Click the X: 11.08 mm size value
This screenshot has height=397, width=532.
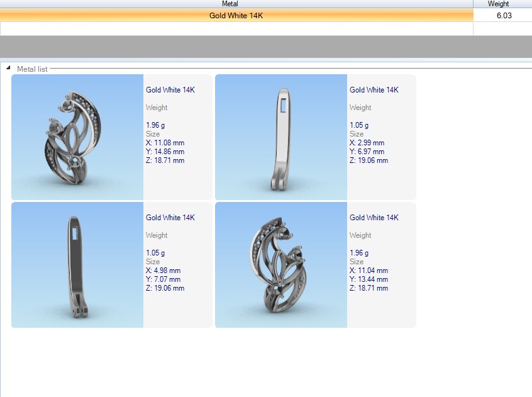tap(165, 143)
